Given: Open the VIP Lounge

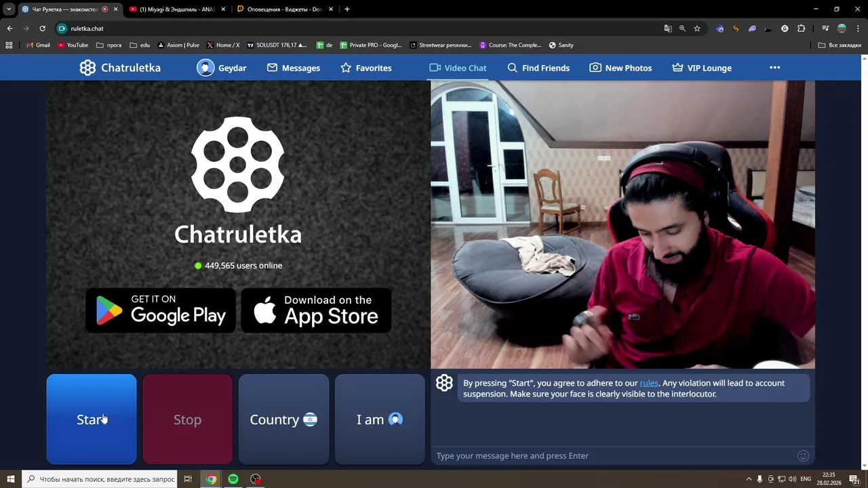Looking at the screenshot, I should [702, 68].
